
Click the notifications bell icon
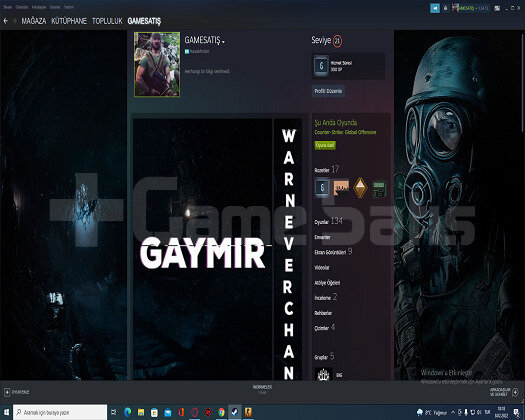click(446, 8)
